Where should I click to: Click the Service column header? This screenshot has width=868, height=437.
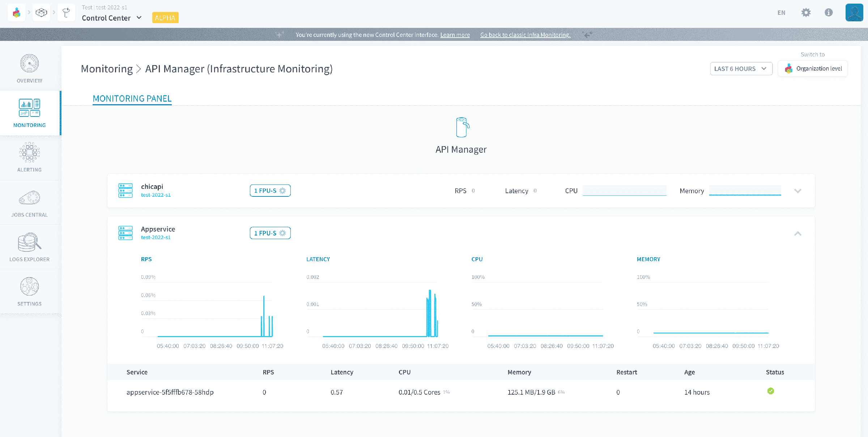[x=137, y=372]
